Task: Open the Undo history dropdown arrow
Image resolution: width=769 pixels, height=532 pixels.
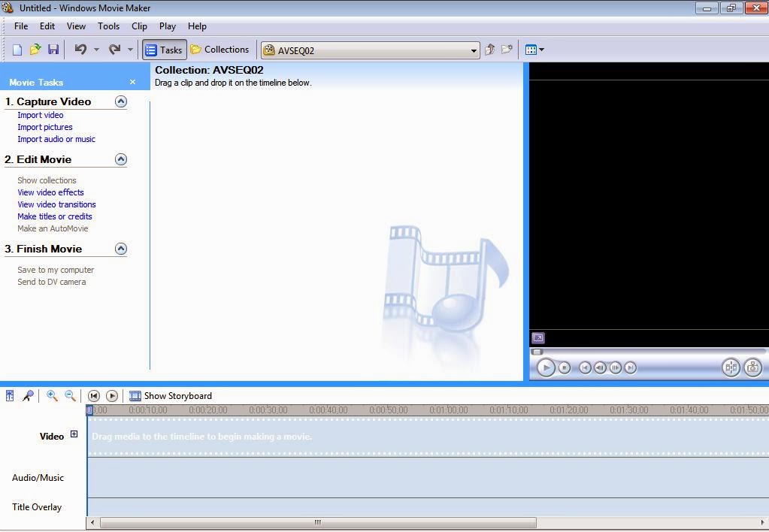Action: click(97, 50)
